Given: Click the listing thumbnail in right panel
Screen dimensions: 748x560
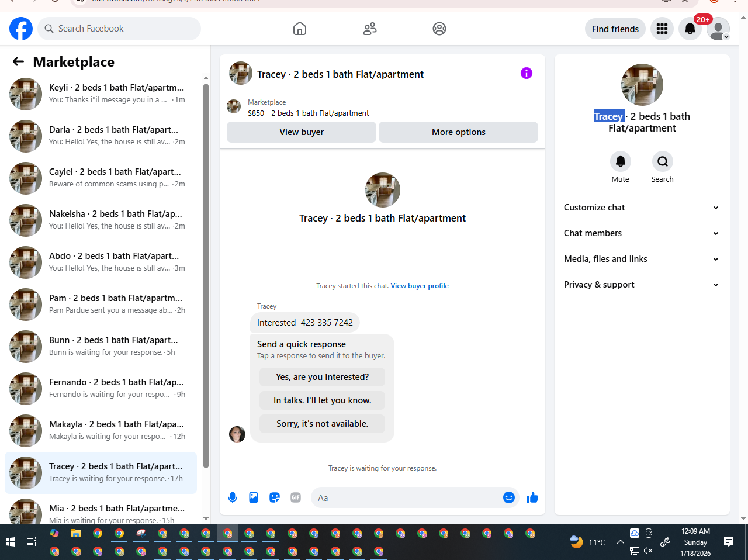Looking at the screenshot, I should click(x=642, y=85).
